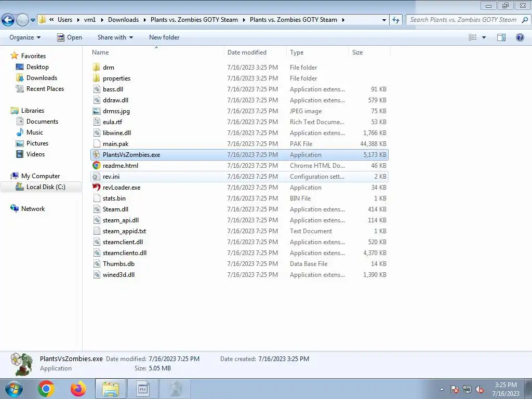Click vm1 in the address breadcrumb
Screen dimensions: 532x399
pos(90,20)
